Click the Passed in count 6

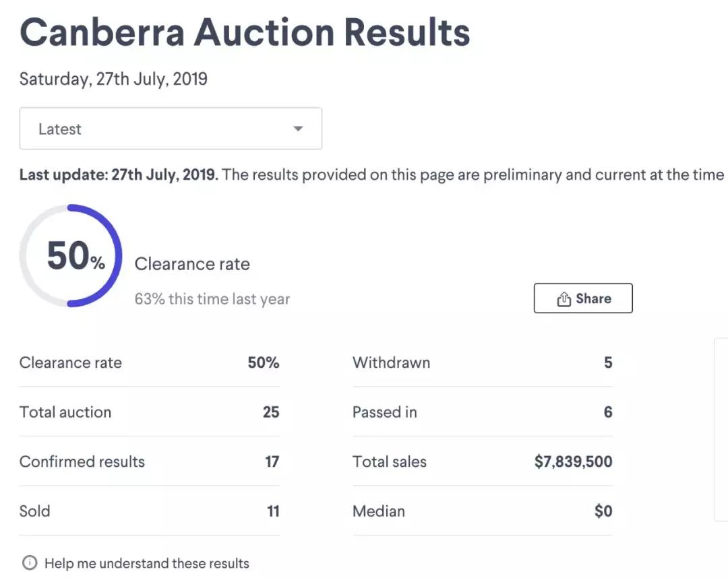tap(608, 412)
